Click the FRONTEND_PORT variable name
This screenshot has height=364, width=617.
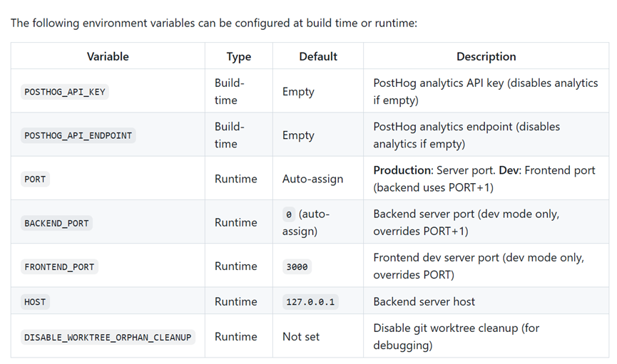pyautogui.click(x=59, y=267)
